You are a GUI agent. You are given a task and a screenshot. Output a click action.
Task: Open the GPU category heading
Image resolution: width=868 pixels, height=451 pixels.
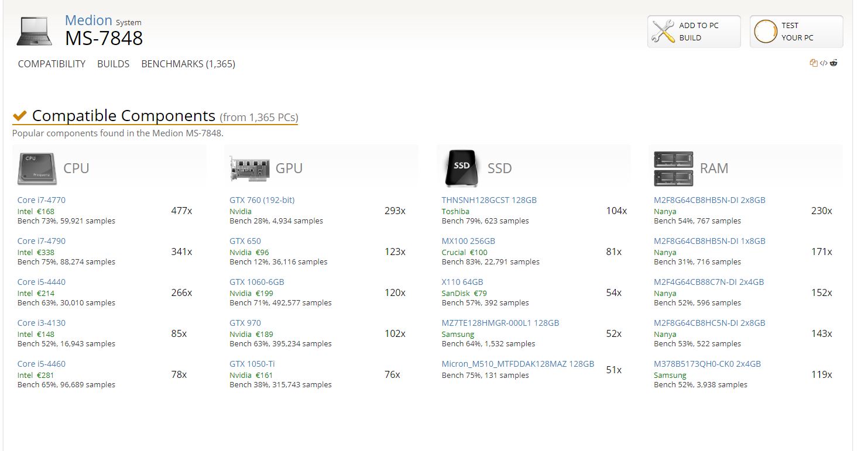tap(289, 168)
